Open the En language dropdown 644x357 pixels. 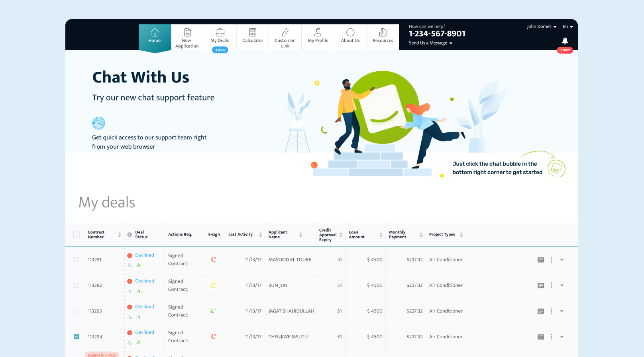pos(567,27)
